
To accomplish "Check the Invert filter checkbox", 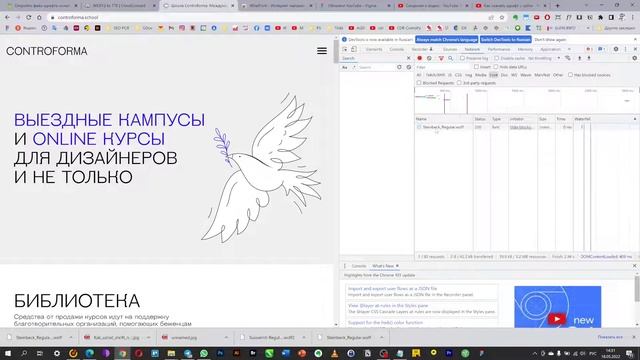I will point(476,67).
